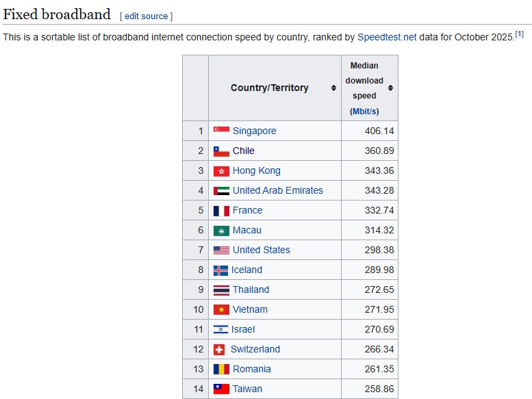
Task: Click the Singapore flag icon
Action: click(221, 131)
